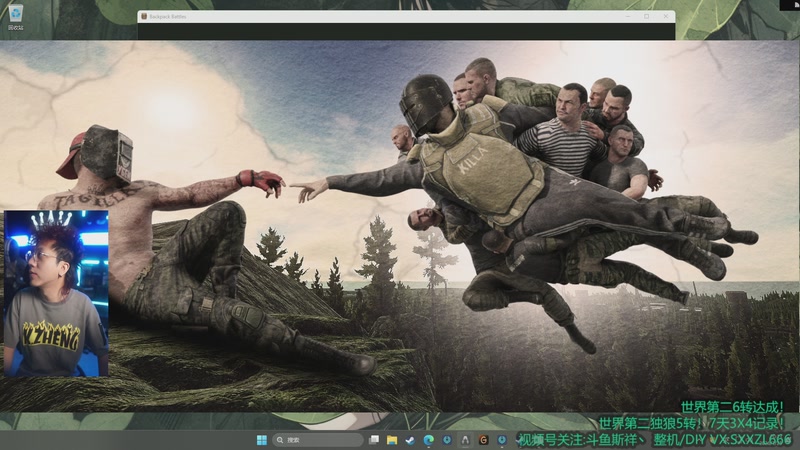Open the white A-shaped app on the taskbar

(465, 440)
